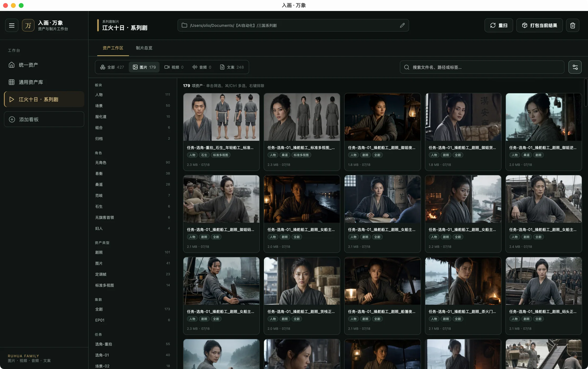Filter by EP01 episode

click(x=133, y=320)
